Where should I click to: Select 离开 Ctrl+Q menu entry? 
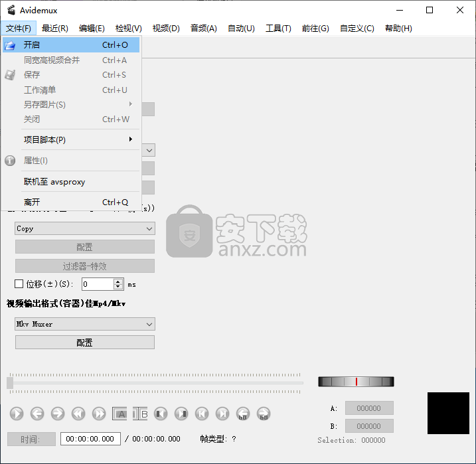[71, 202]
